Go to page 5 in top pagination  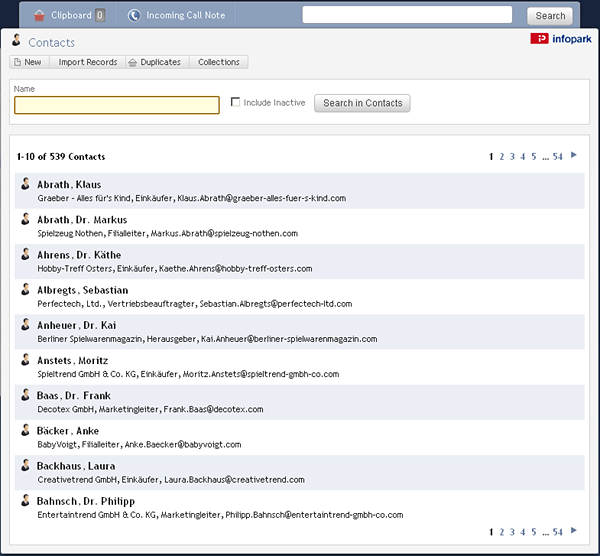coord(533,157)
